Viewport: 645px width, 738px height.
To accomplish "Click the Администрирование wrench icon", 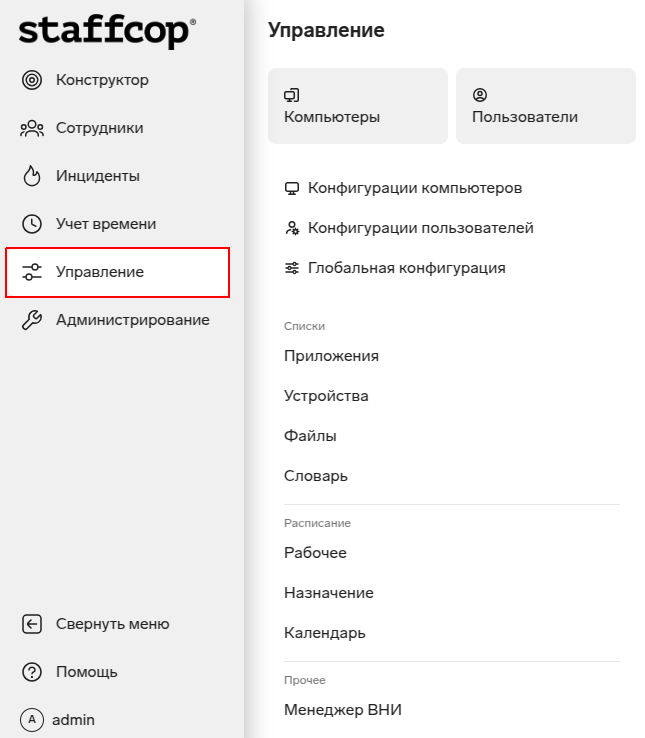I will tap(32, 320).
